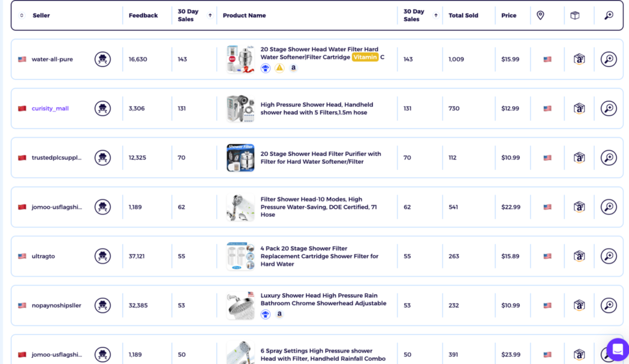Click the Product Name column header

[x=244, y=15]
